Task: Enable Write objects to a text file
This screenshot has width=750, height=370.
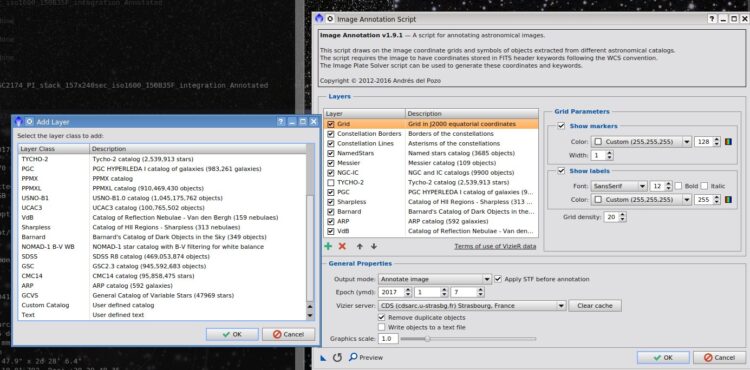Action: (x=381, y=327)
